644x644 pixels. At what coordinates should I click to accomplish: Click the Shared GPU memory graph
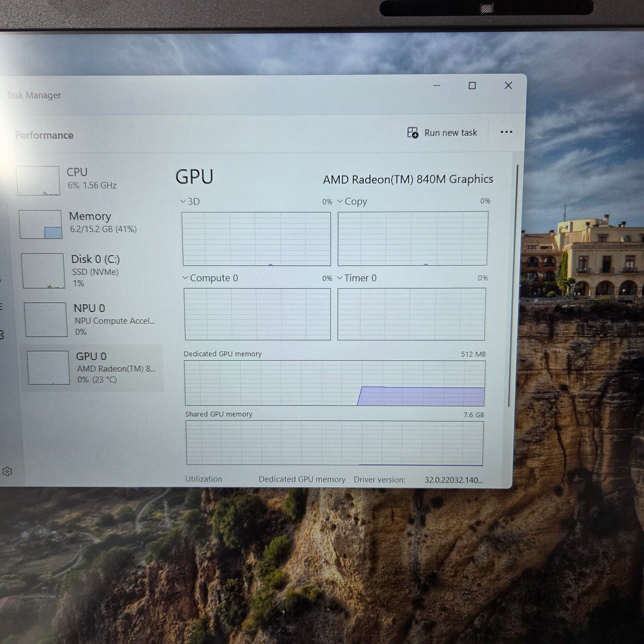coord(335,443)
